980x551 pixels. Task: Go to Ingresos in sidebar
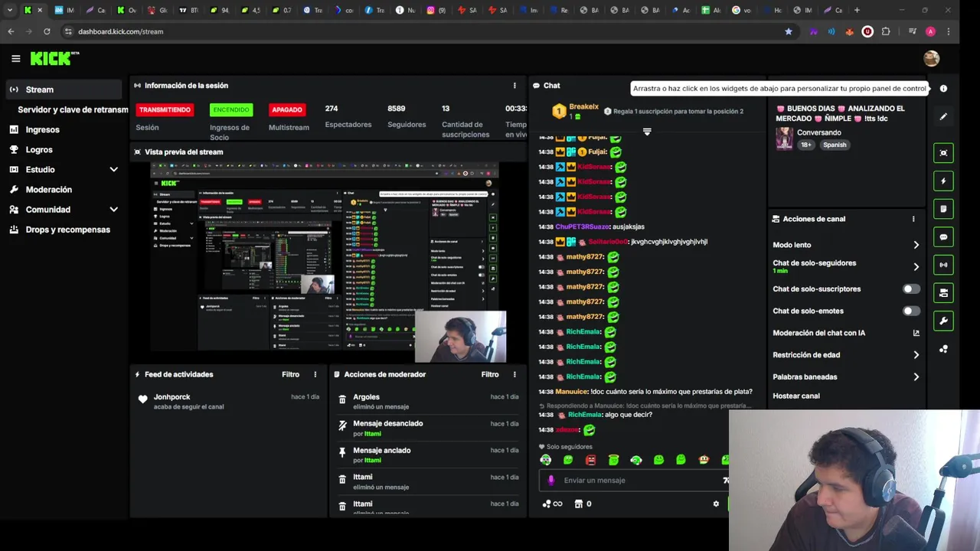[42, 130]
